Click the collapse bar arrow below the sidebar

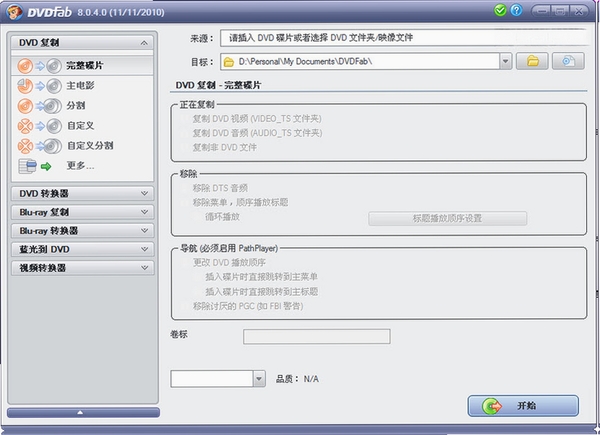[83, 412]
